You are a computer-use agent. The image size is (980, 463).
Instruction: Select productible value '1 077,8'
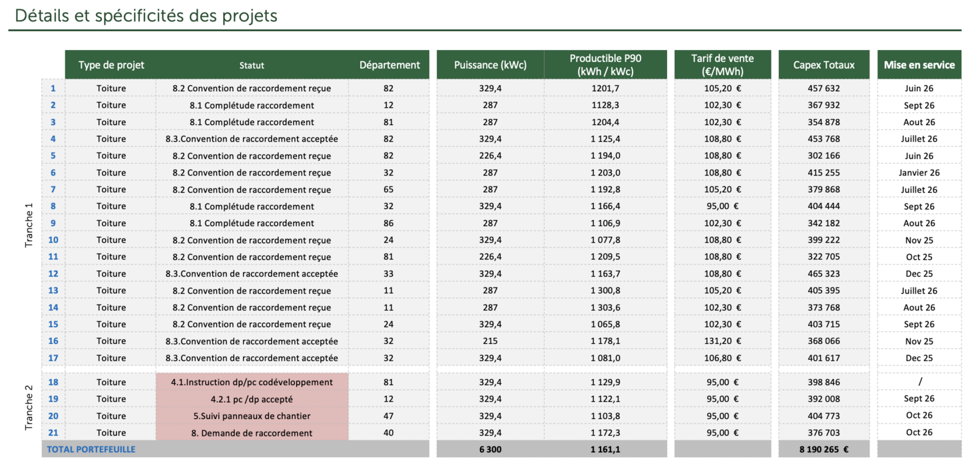(605, 239)
